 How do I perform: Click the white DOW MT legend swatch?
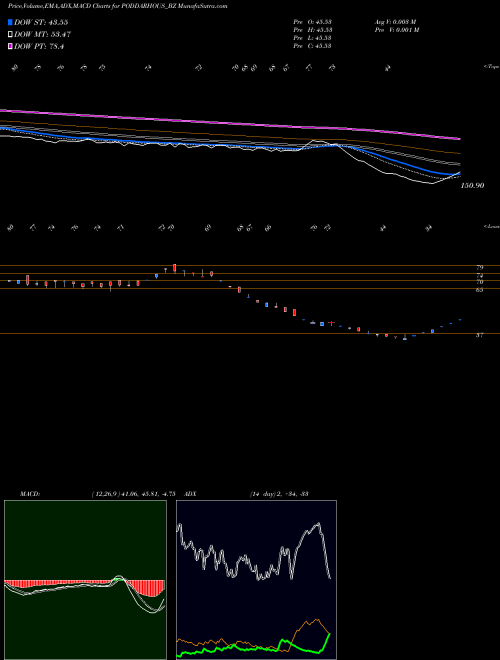click(10, 35)
